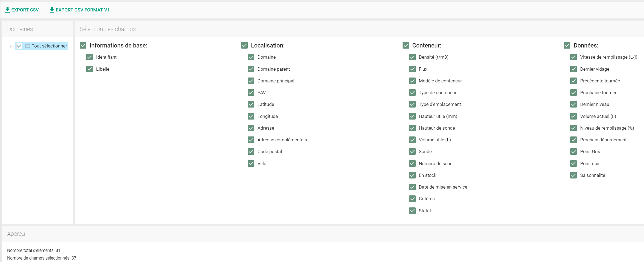Uncheck the Identifiant field
Image resolution: width=644 pixels, height=262 pixels.
(x=90, y=57)
